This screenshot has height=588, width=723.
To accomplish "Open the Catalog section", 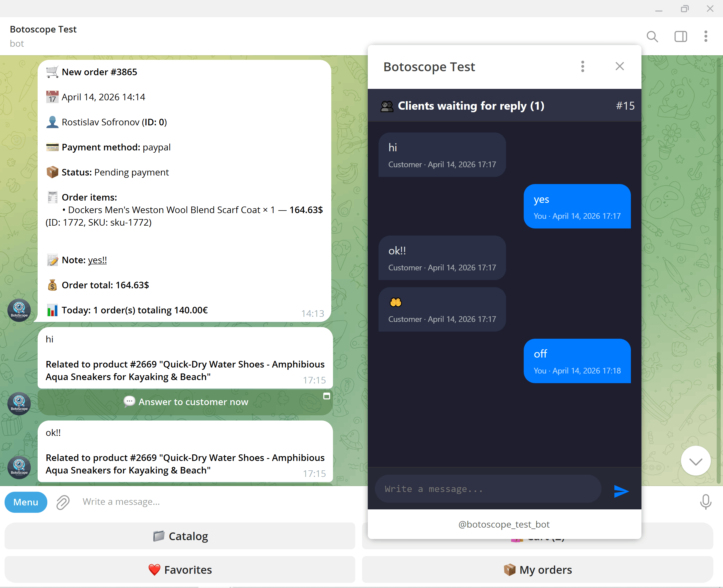I will point(180,536).
